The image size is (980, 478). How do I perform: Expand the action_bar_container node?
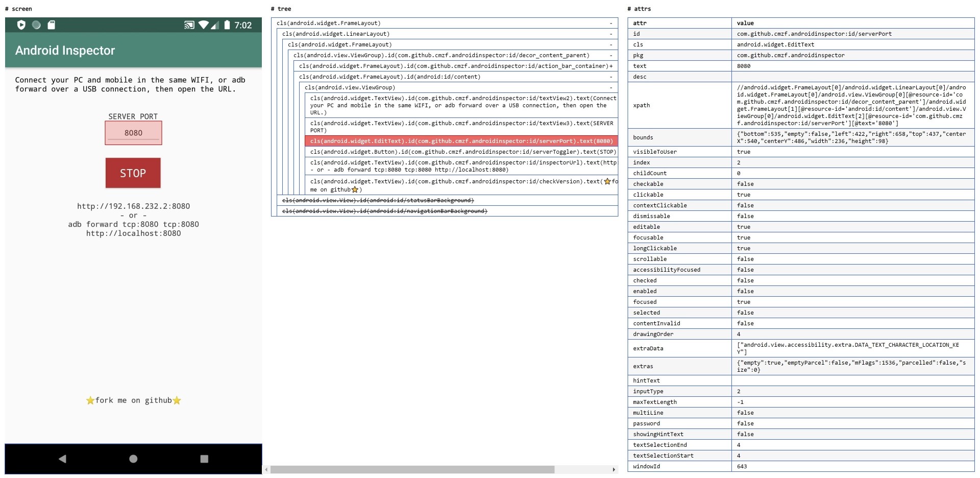click(611, 66)
